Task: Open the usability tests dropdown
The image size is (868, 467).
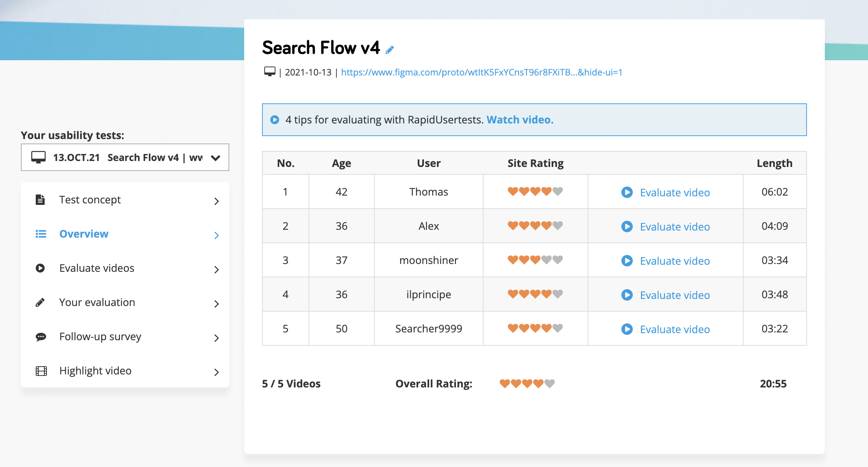Action: (125, 158)
